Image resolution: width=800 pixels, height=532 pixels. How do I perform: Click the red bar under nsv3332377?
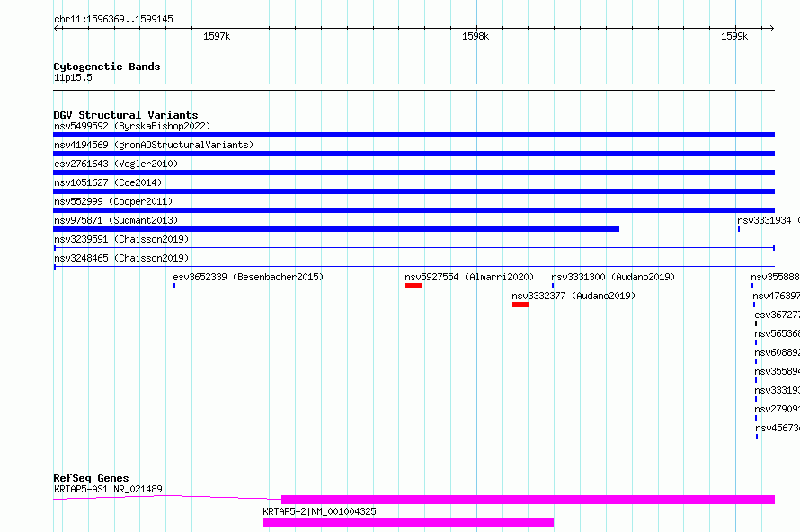point(520,305)
